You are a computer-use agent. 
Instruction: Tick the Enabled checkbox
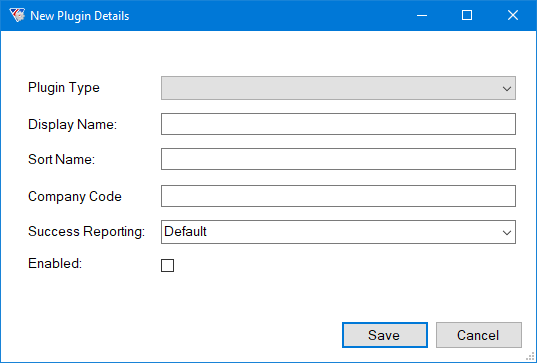pos(167,265)
